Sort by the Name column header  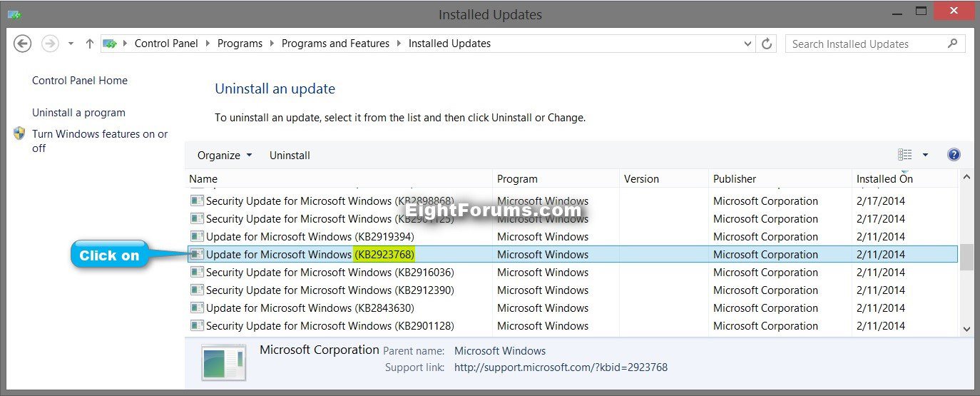[x=339, y=178]
